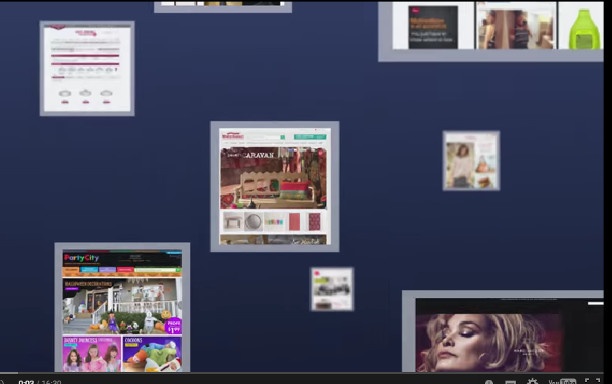The image size is (612, 384).
Task: Open the video settings gear
Action: (532, 382)
